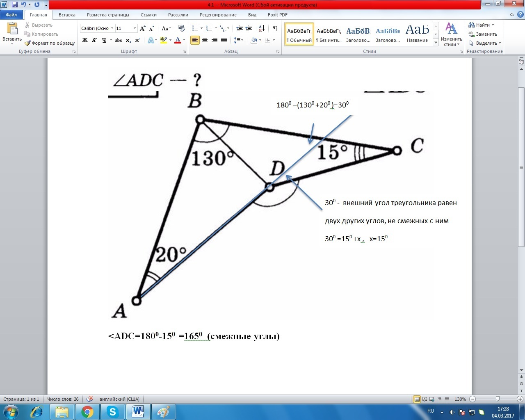525x420 pixels.
Task: Open Paint from the taskbar
Action: (163, 411)
